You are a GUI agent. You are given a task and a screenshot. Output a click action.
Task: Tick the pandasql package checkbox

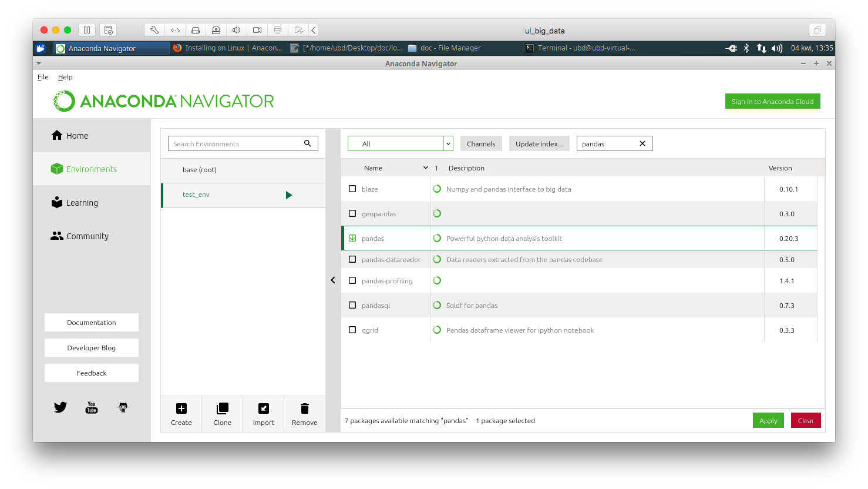pyautogui.click(x=352, y=305)
